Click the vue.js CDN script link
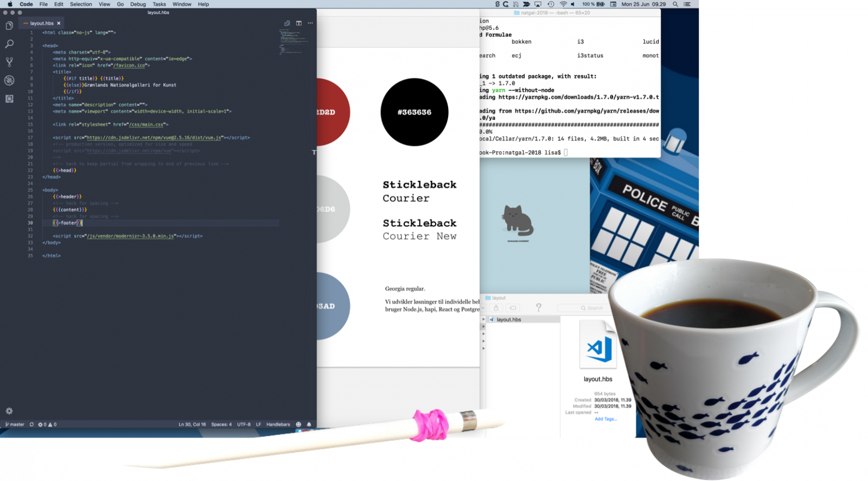Viewport: 868px width, 481px height. click(x=154, y=138)
